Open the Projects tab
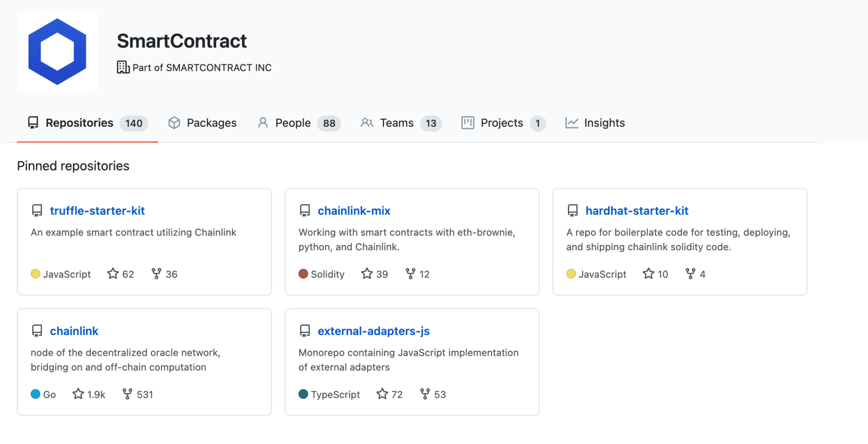Viewport: 868px width, 444px height. pyautogui.click(x=501, y=123)
